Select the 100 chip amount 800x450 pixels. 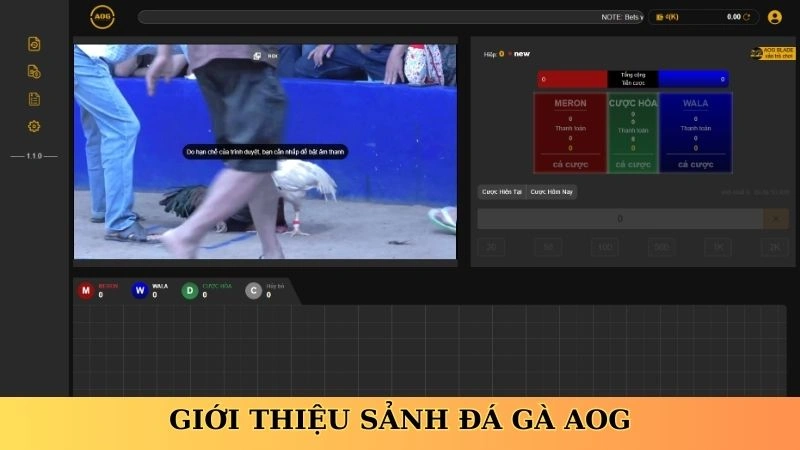click(605, 247)
